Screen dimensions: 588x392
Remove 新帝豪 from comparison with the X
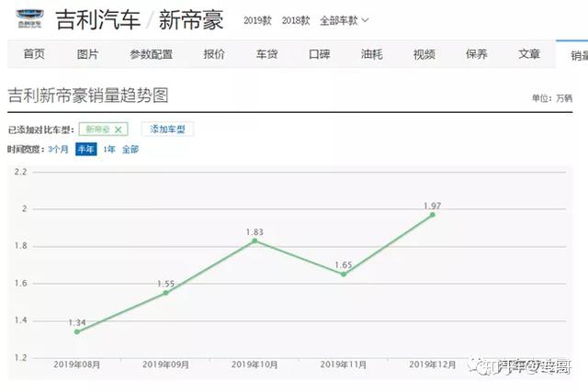pos(119,129)
